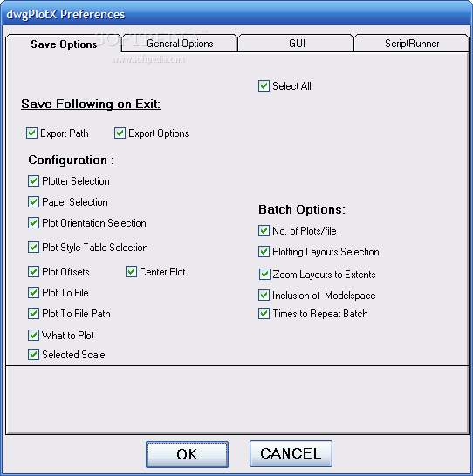Toggle the Select All checkbox
Image resolution: width=473 pixels, height=476 pixels.
coord(264,86)
